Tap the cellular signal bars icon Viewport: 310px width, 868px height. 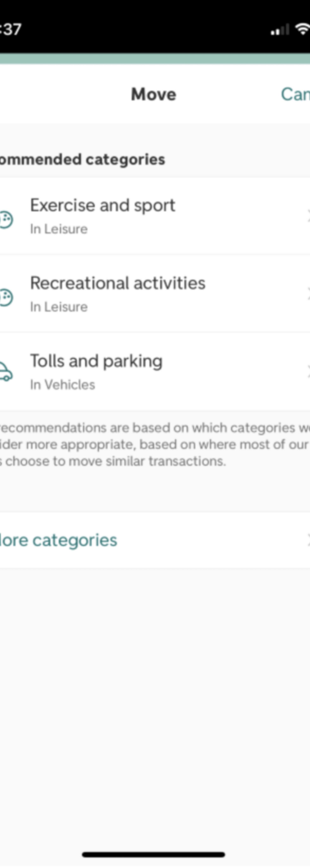[280, 30]
